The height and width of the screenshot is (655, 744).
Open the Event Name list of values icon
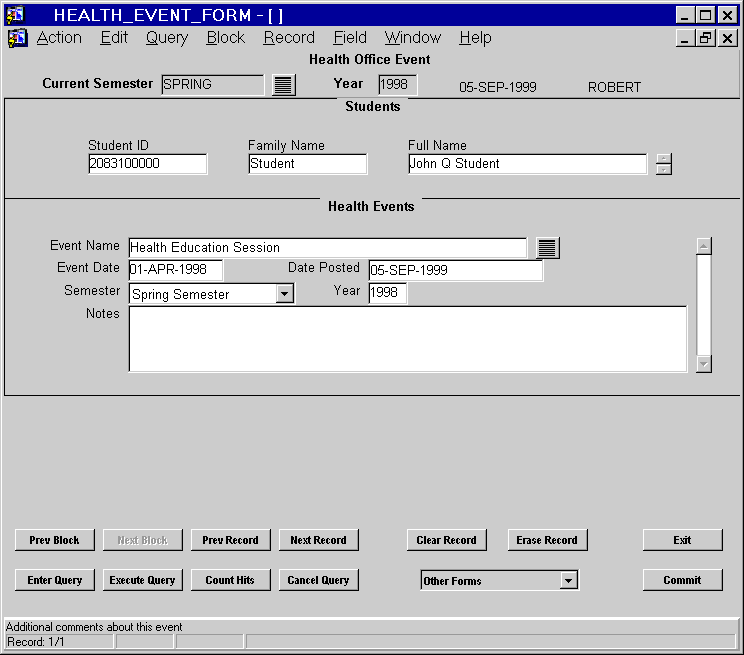pos(548,248)
